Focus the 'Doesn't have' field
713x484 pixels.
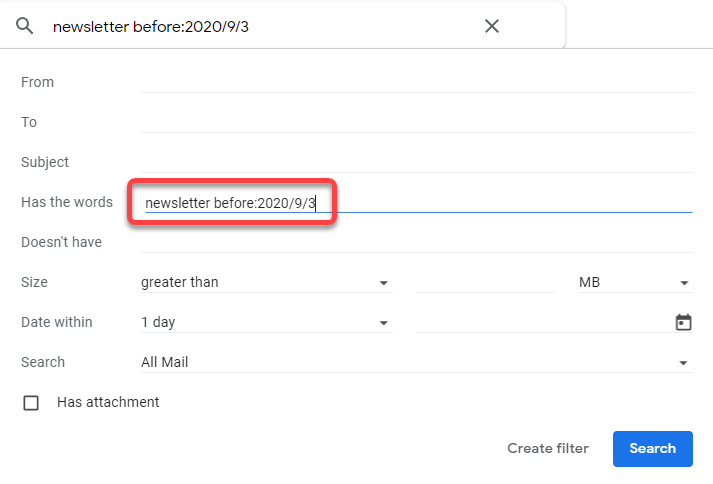click(416, 242)
